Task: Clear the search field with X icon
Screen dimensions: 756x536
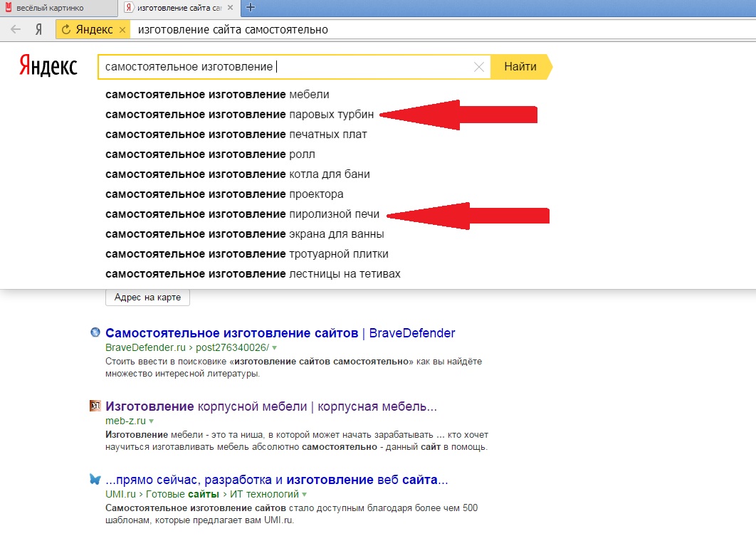Action: tap(479, 67)
